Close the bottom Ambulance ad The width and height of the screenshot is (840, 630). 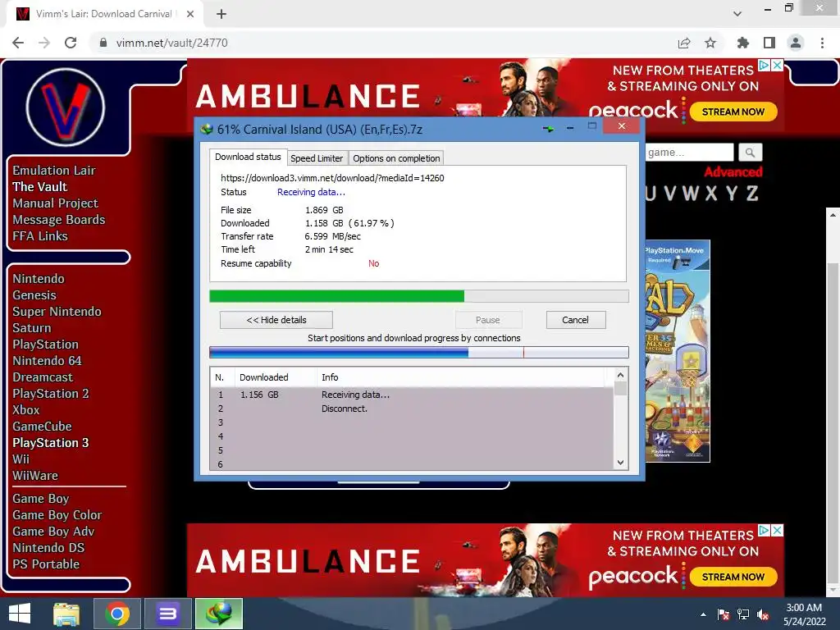(778, 531)
